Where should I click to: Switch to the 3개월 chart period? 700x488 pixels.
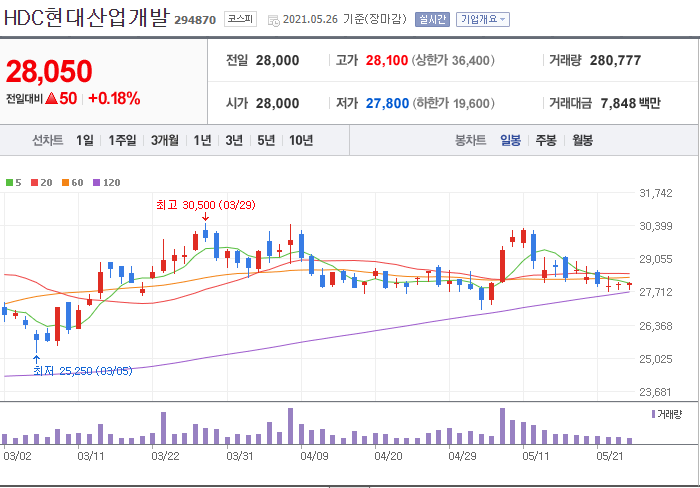[x=165, y=140]
